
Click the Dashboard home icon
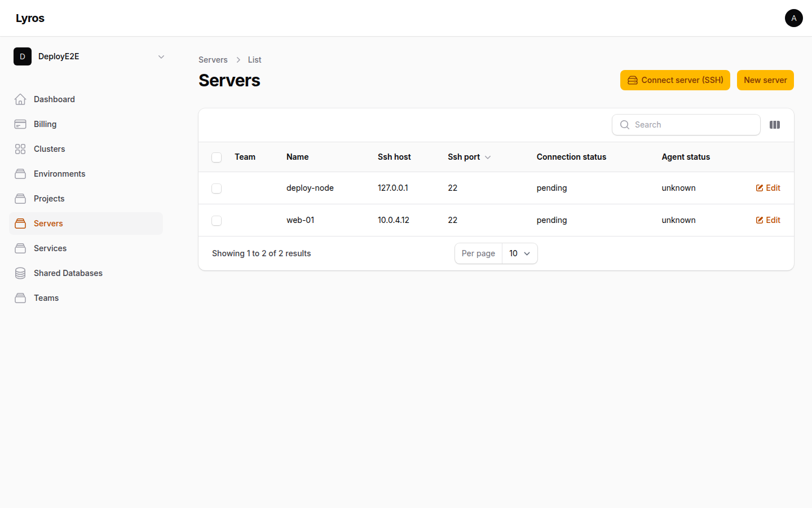tap(20, 99)
